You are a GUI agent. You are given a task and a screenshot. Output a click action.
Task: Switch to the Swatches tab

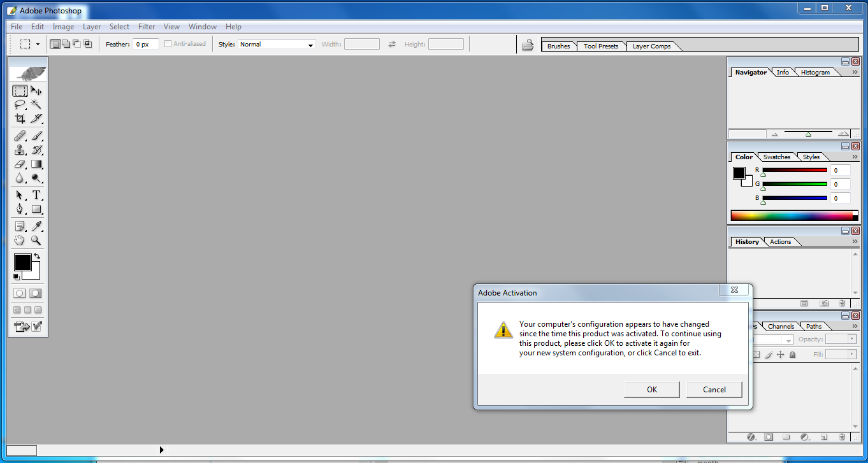tap(777, 157)
